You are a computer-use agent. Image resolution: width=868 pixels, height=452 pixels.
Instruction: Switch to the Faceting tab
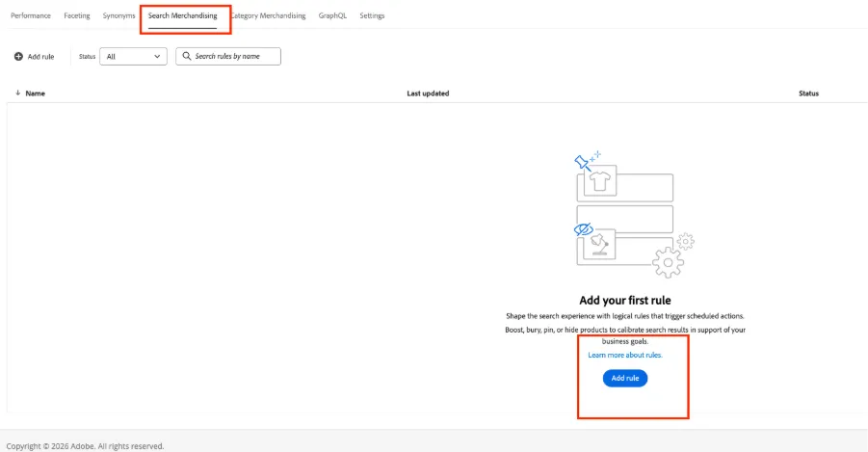tap(77, 15)
